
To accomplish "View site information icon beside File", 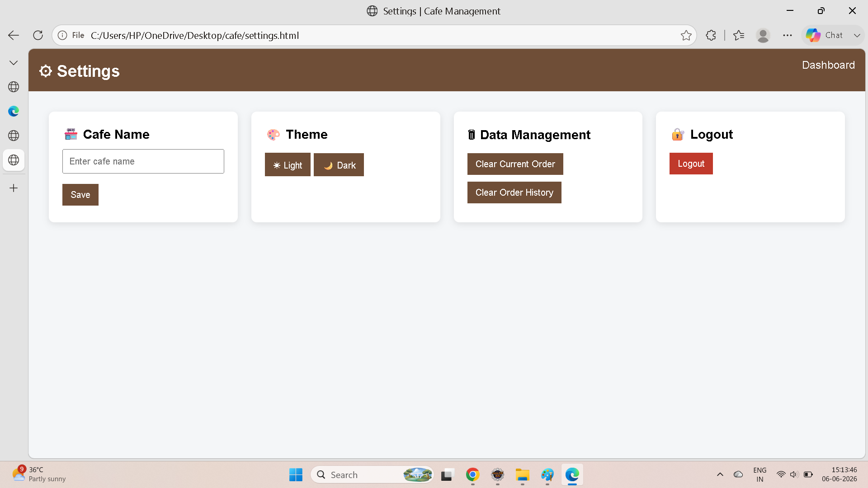I will [62, 35].
